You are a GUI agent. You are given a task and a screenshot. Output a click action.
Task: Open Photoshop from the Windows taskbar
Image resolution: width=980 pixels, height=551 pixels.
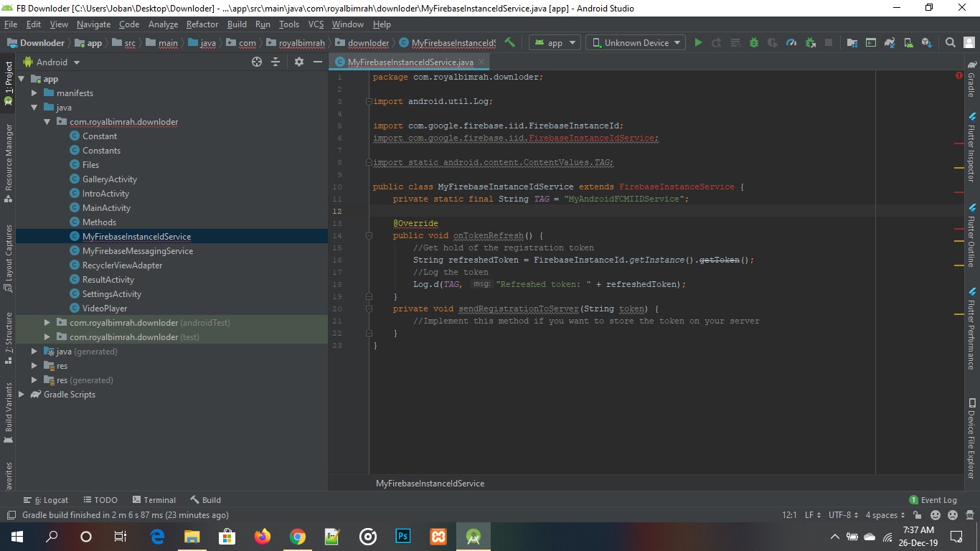coord(402,537)
